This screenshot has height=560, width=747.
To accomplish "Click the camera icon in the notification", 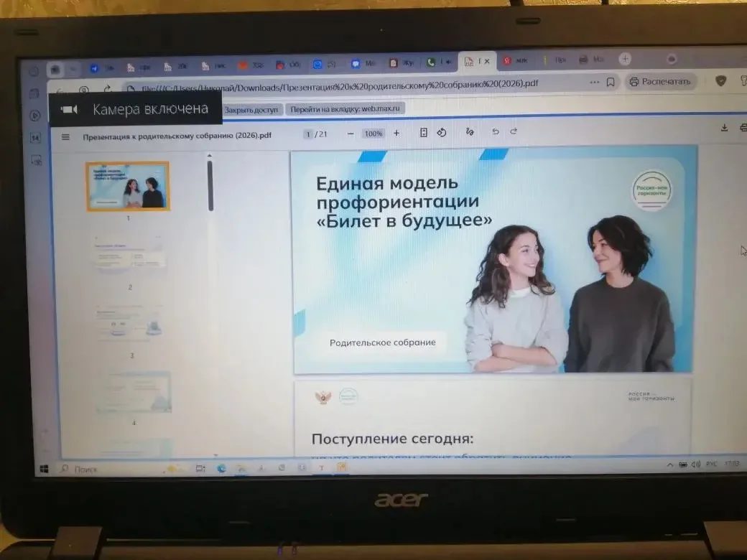I will 69,110.
